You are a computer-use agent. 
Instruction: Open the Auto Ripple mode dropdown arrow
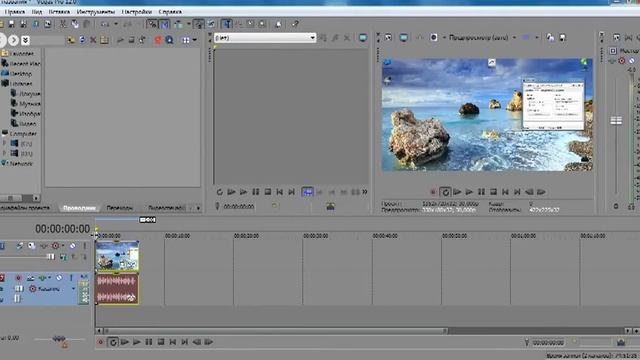click(x=189, y=24)
